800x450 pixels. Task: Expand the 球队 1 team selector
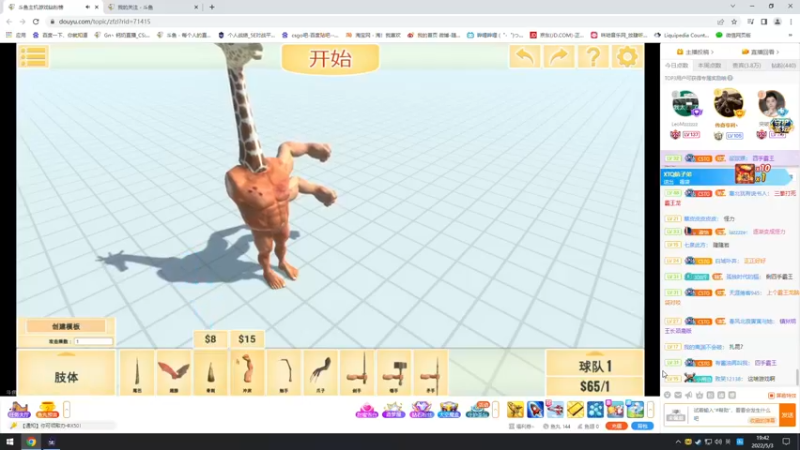point(595,364)
